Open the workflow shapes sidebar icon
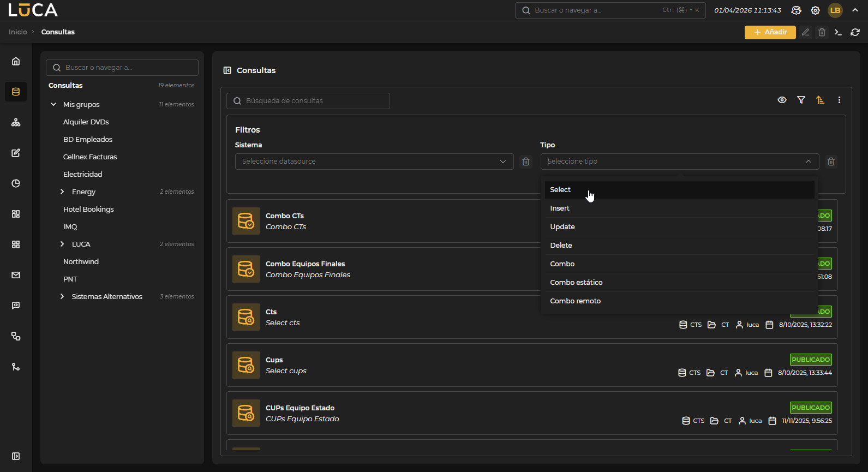868x472 pixels. (x=16, y=336)
